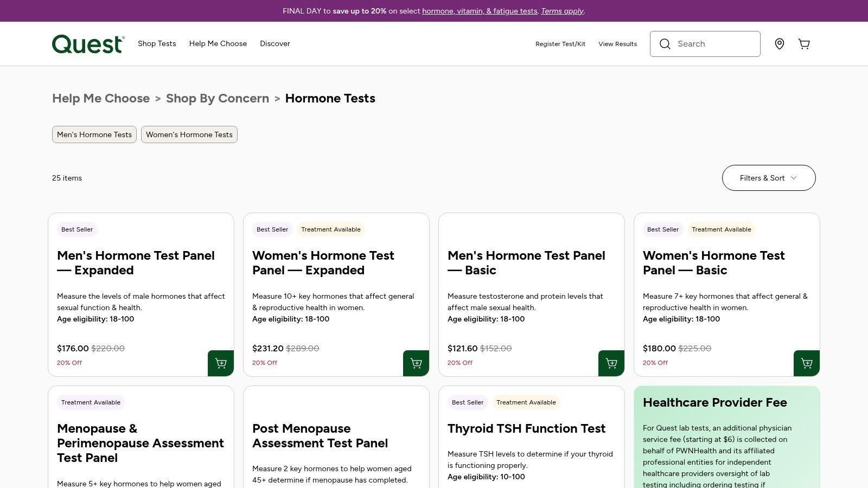
Task: Click Shop By Concern breadcrumb
Action: coord(218,98)
